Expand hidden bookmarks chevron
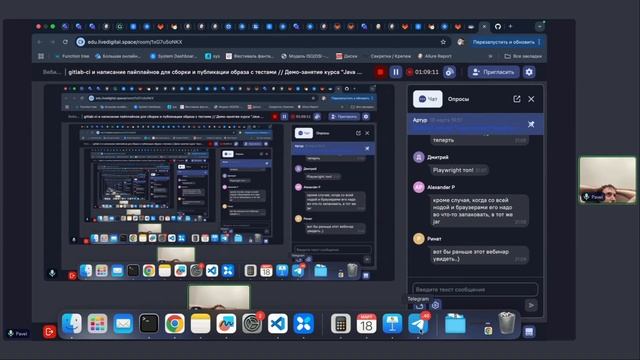 pyautogui.click(x=491, y=56)
